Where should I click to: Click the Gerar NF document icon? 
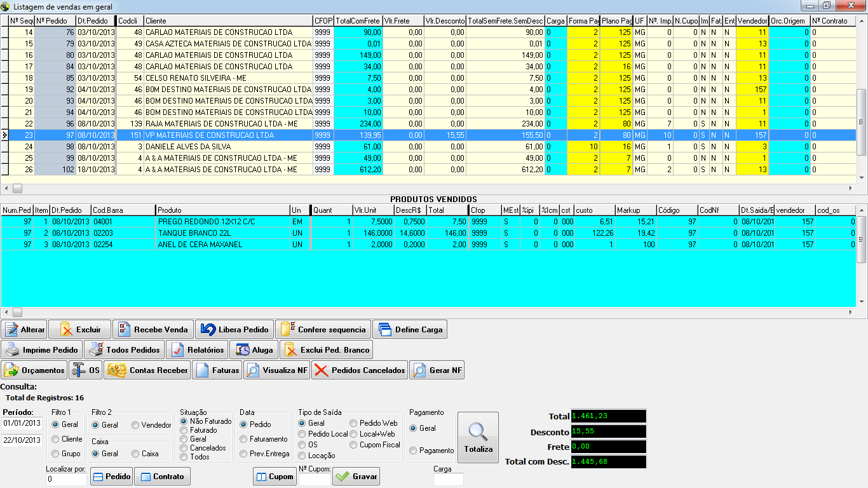pos(419,370)
